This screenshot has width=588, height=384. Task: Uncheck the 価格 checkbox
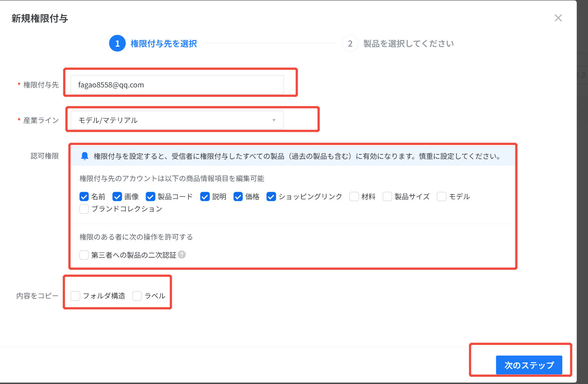pos(238,196)
